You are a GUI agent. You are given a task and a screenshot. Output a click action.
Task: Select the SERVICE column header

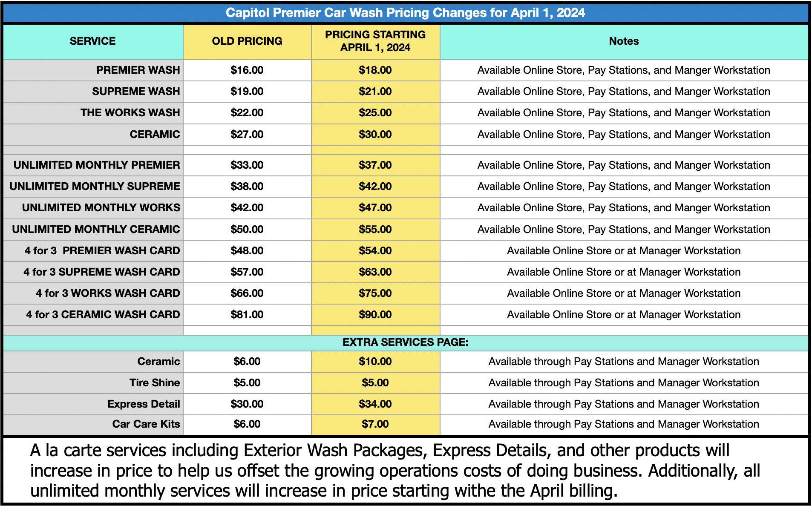click(x=93, y=41)
